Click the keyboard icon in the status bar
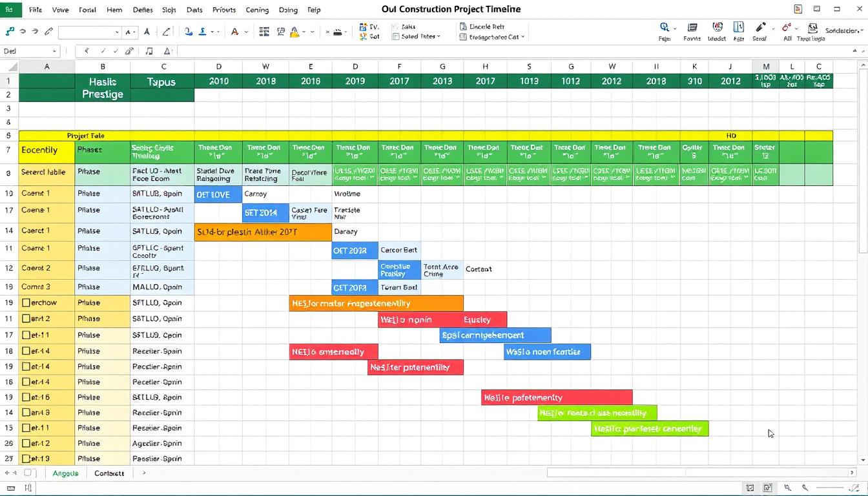The image size is (868, 496). [10, 488]
